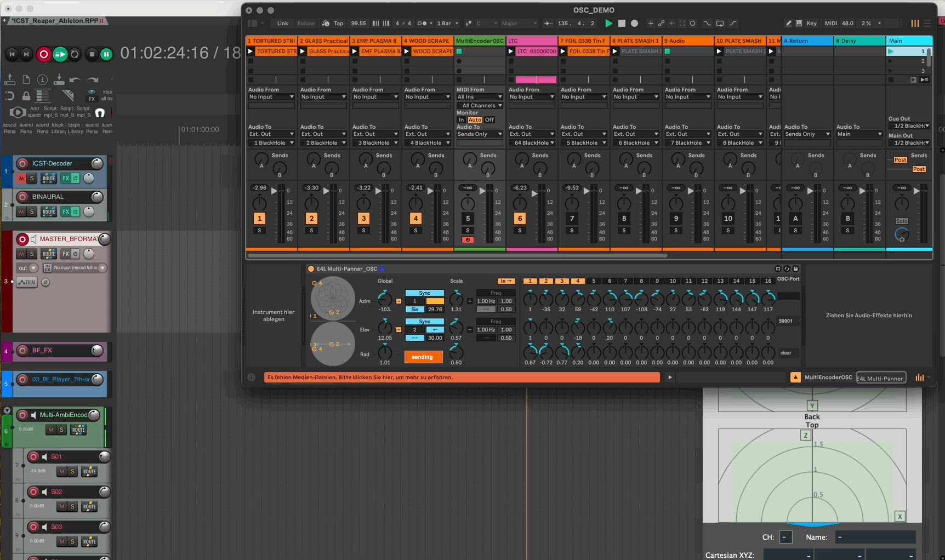Open the ROUTE panel on BINAURAL track
Viewport: 945px width, 560px height.
coord(49,212)
